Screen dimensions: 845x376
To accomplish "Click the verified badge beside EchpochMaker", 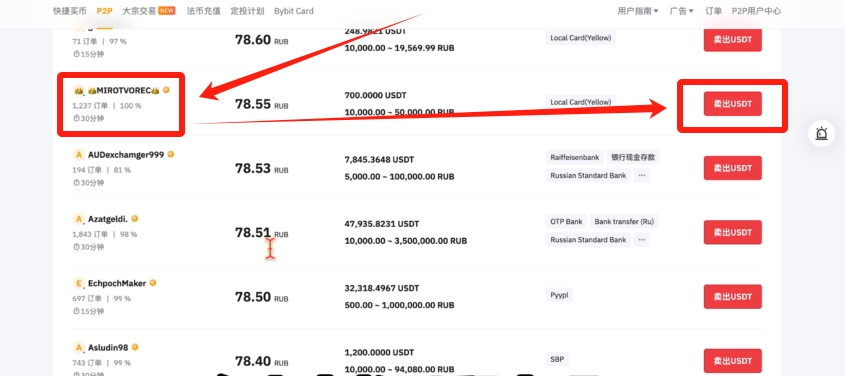I will (153, 283).
